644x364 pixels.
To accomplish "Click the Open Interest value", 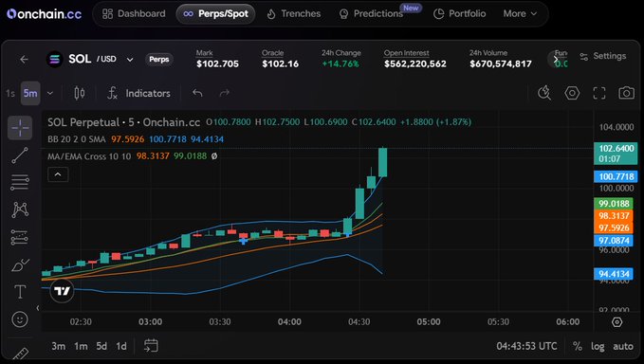I will (414, 64).
